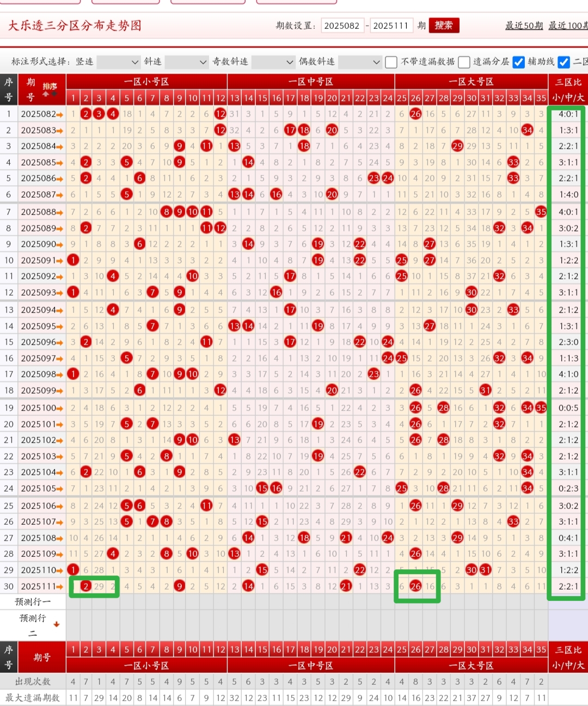Open the 斜连 dropdown
The width and height of the screenshot is (588, 706).
(186, 62)
